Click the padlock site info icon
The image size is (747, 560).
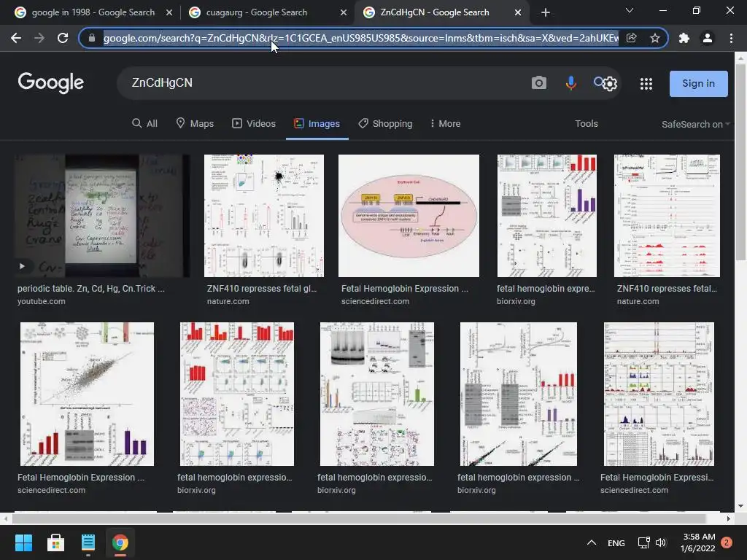92,38
